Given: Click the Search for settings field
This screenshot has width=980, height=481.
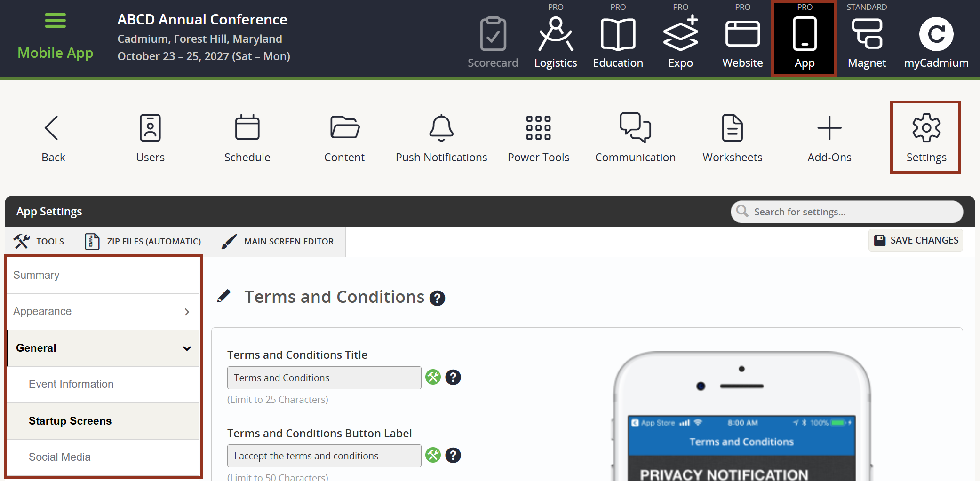Looking at the screenshot, I should (847, 212).
